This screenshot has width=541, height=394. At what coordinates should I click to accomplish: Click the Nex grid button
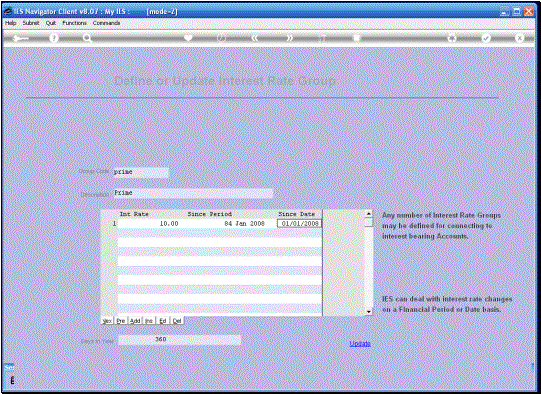[x=107, y=321]
